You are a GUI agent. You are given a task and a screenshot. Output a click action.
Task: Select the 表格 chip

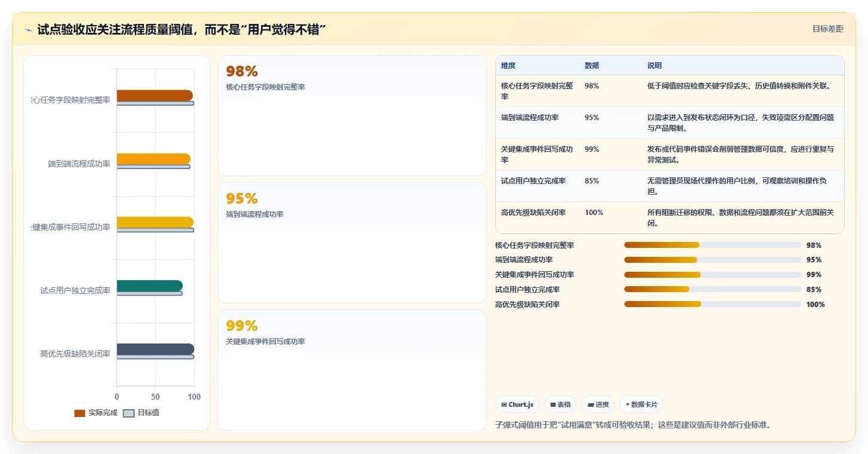(560, 404)
